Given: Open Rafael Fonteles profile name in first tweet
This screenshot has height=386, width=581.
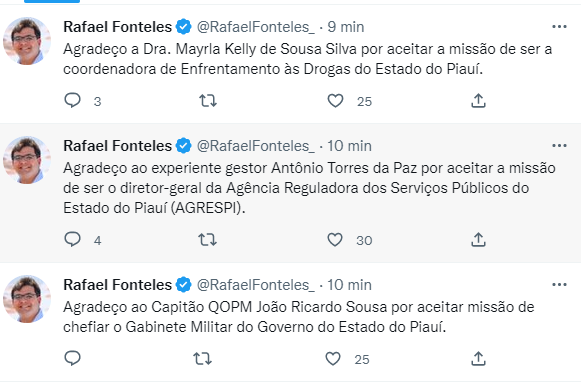Looking at the screenshot, I should (117, 27).
